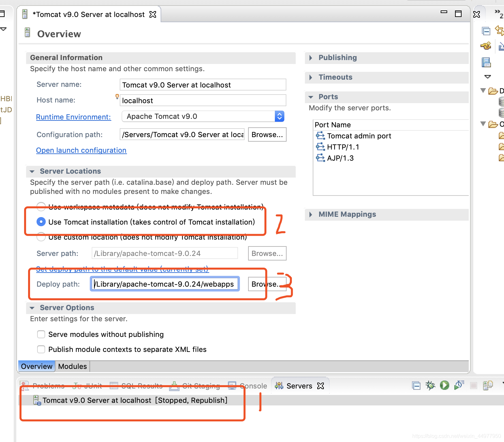Collapse the first folder tree node in right panel
The width and height of the screenshot is (504, 442).
pos(483,90)
